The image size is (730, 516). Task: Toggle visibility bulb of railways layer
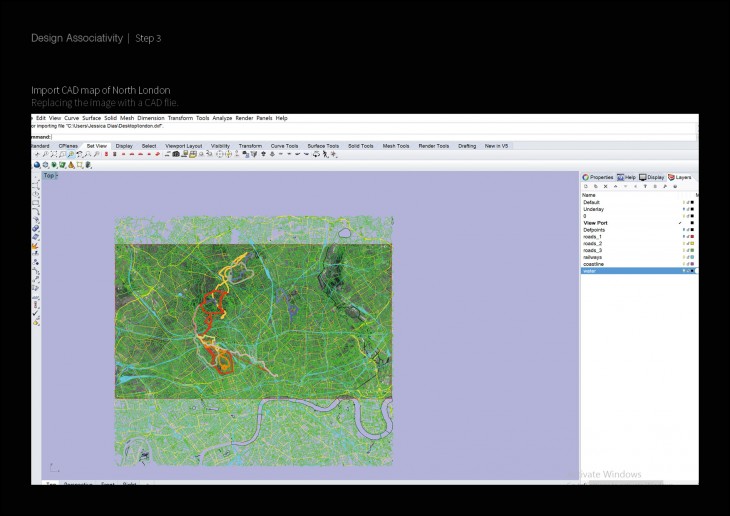684,257
